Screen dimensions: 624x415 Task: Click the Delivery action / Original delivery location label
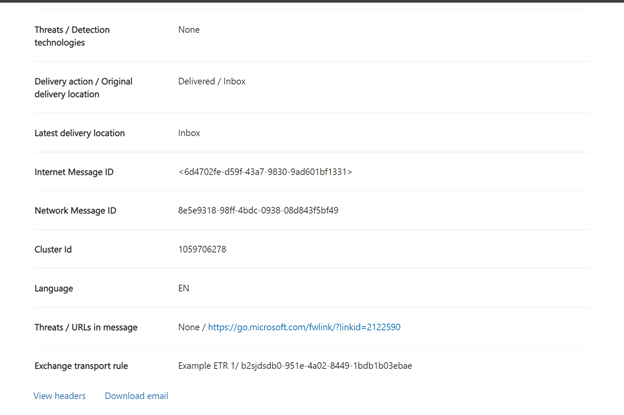coord(84,88)
